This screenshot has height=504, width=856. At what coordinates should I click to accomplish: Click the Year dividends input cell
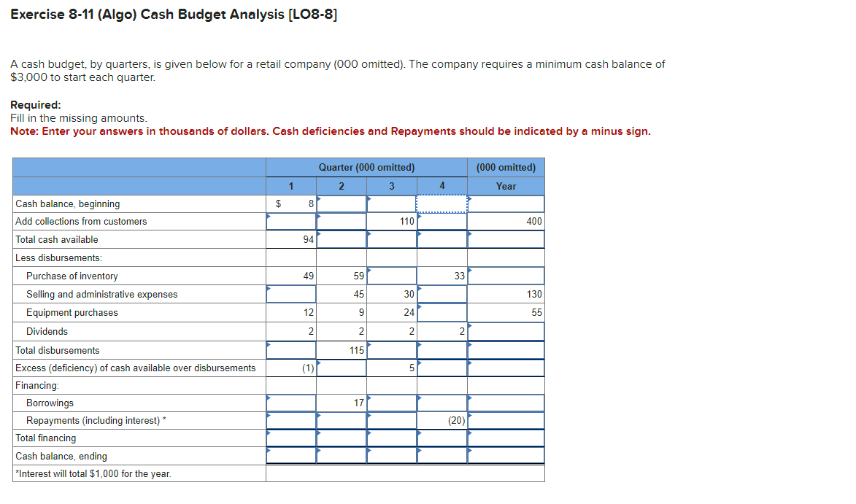[x=506, y=330]
